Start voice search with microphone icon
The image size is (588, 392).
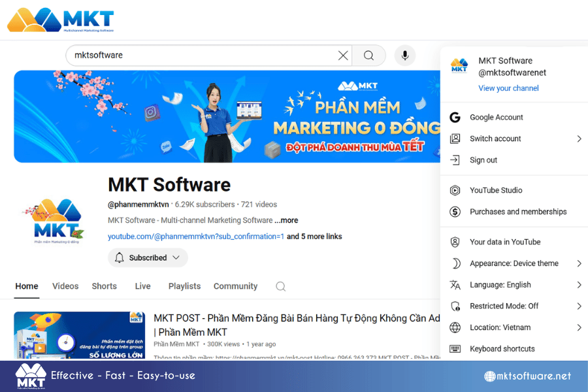tap(405, 56)
